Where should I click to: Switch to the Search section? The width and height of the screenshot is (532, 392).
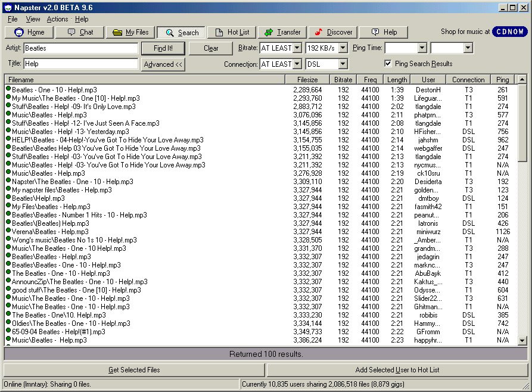(181, 33)
